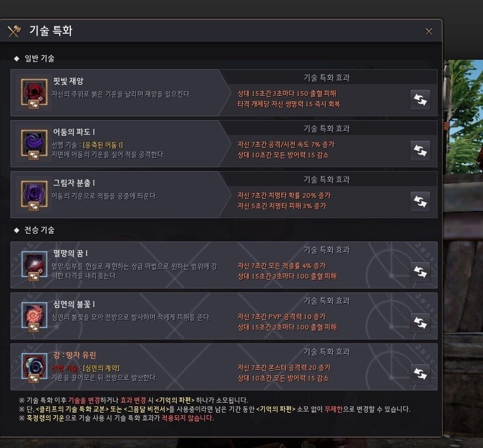
Task: Click the 핏빛 재앙 skill icon
Action: [34, 92]
